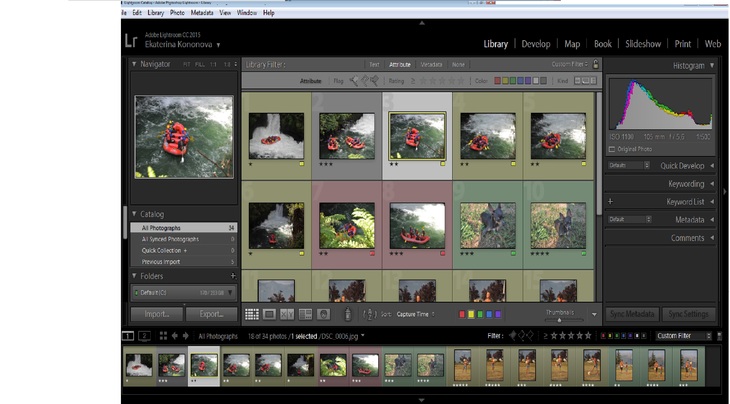Toggle green color label filter in filmstrip bar
Screen dimensions: 730x404
pyautogui.click(x=617, y=336)
